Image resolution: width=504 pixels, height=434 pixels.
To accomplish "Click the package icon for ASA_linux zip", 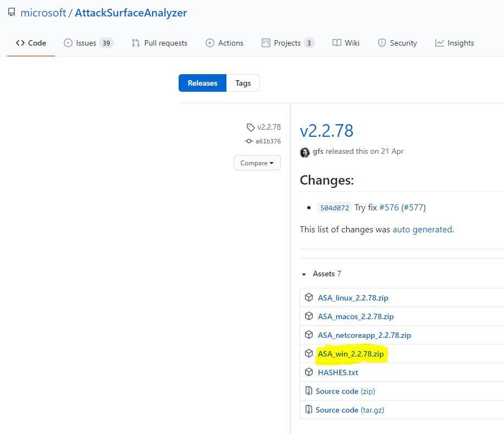I will [309, 297].
